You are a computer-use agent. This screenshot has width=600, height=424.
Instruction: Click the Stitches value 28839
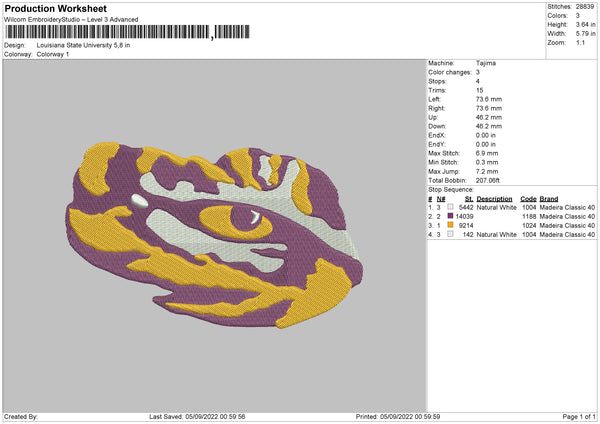585,7
